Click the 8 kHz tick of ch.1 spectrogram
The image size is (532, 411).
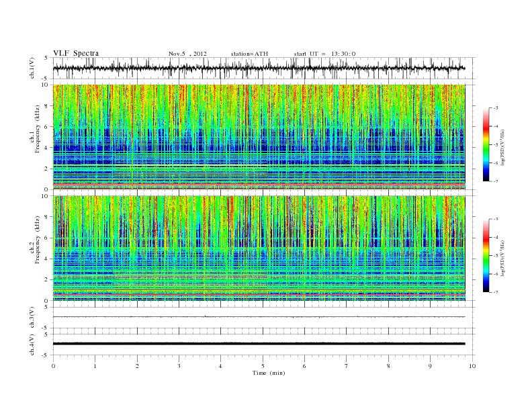46,106
